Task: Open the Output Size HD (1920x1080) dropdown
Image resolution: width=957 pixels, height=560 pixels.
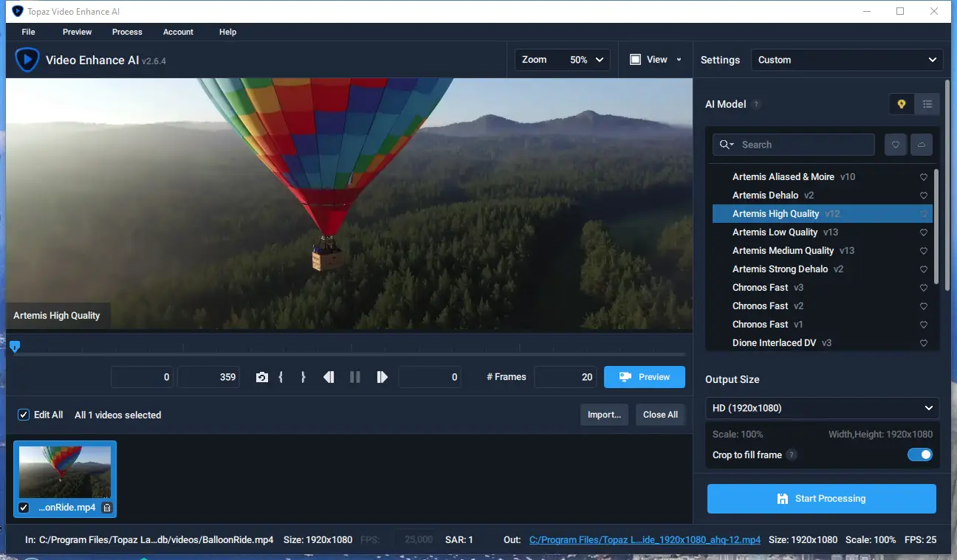Action: [823, 408]
